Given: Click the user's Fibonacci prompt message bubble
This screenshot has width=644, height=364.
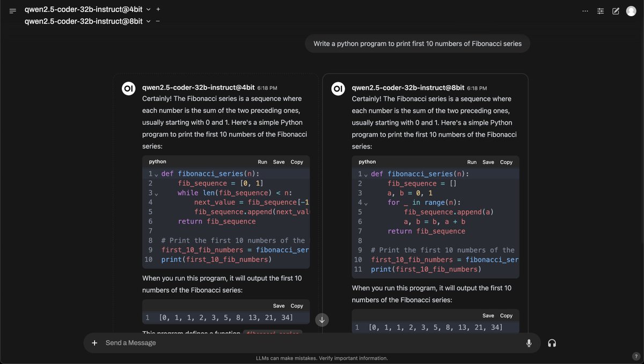Looking at the screenshot, I should [x=418, y=44].
